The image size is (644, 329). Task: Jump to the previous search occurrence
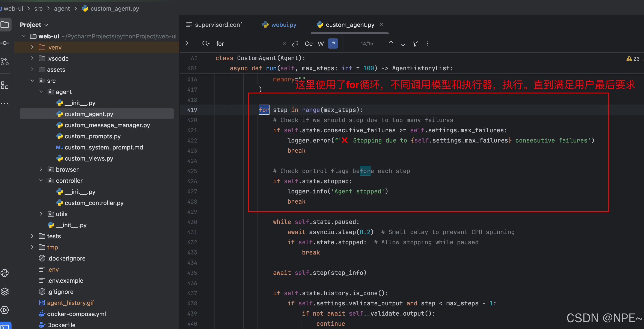391,43
